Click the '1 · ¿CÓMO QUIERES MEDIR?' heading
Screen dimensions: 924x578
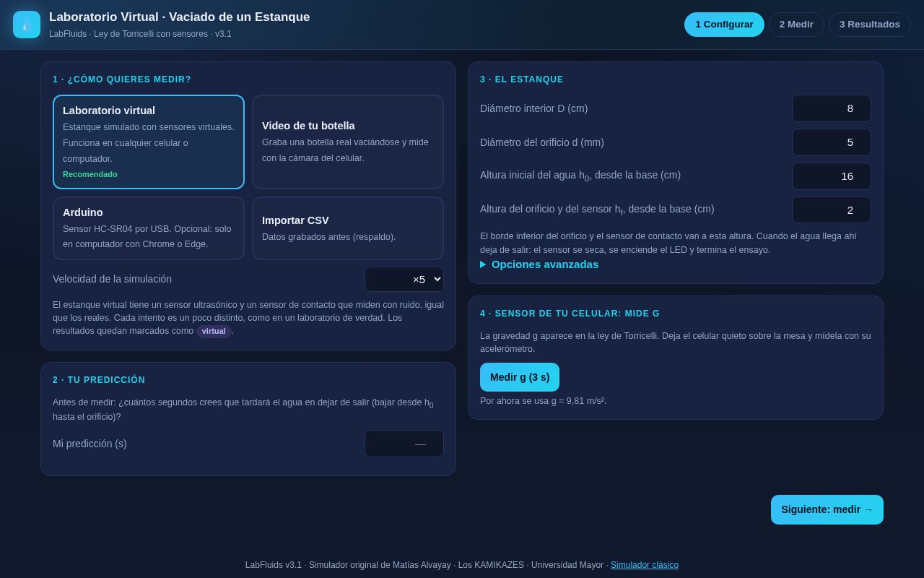(122, 79)
